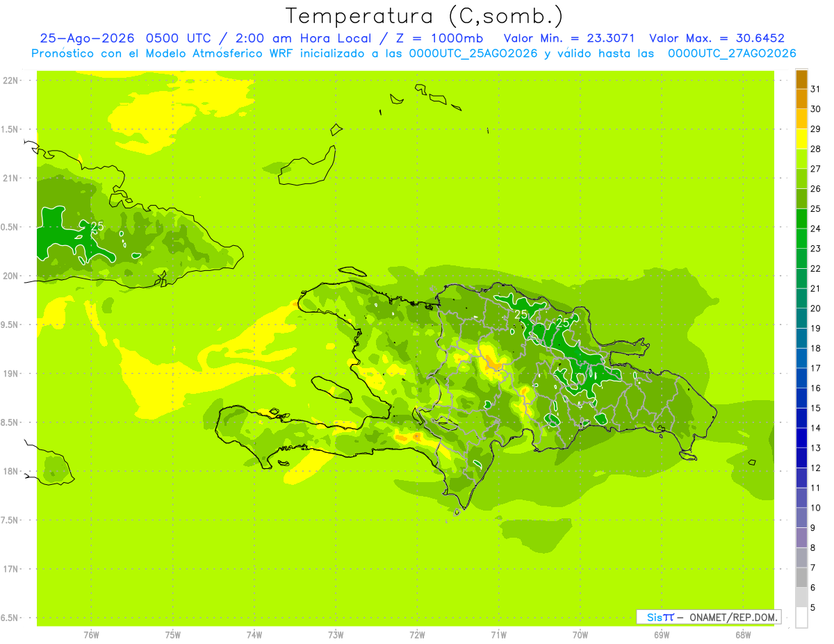
Task: Click the colorbar legend value '26'
Action: (x=815, y=188)
